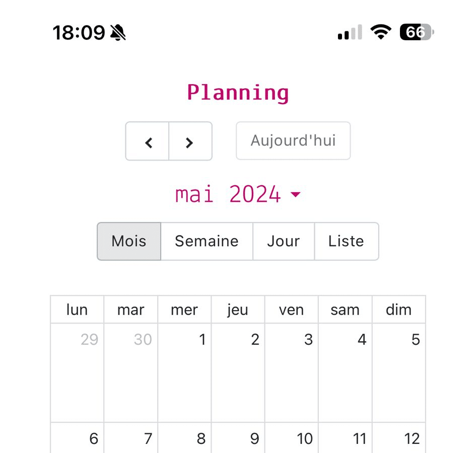Select May 1 in the calendar

click(184, 371)
